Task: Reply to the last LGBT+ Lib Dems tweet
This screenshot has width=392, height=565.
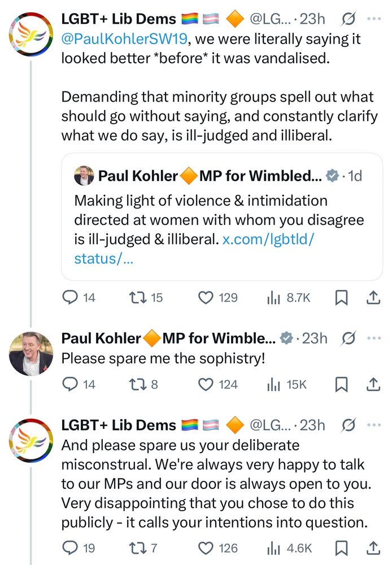Action: tap(69, 547)
